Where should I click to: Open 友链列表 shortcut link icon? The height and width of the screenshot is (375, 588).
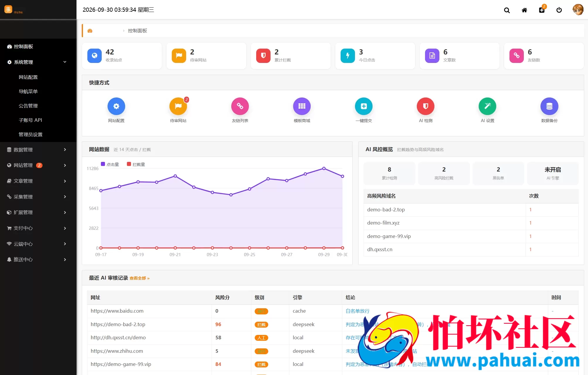(240, 106)
